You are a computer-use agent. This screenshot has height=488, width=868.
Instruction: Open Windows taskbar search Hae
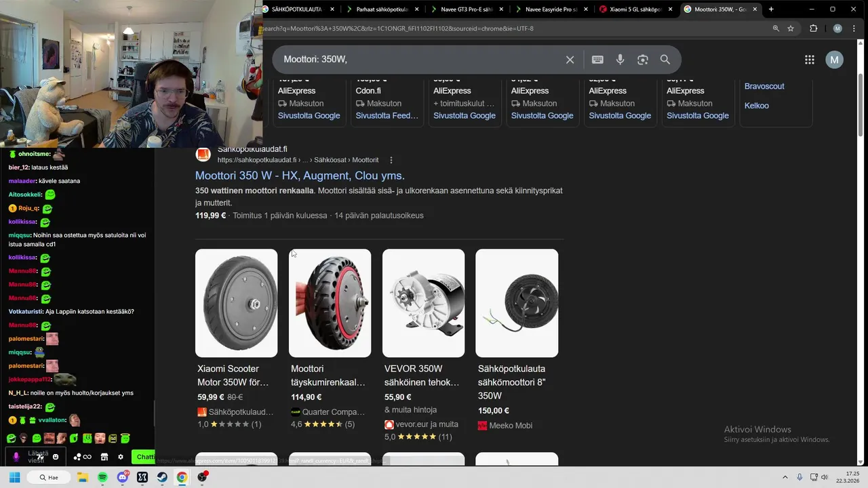tap(49, 477)
